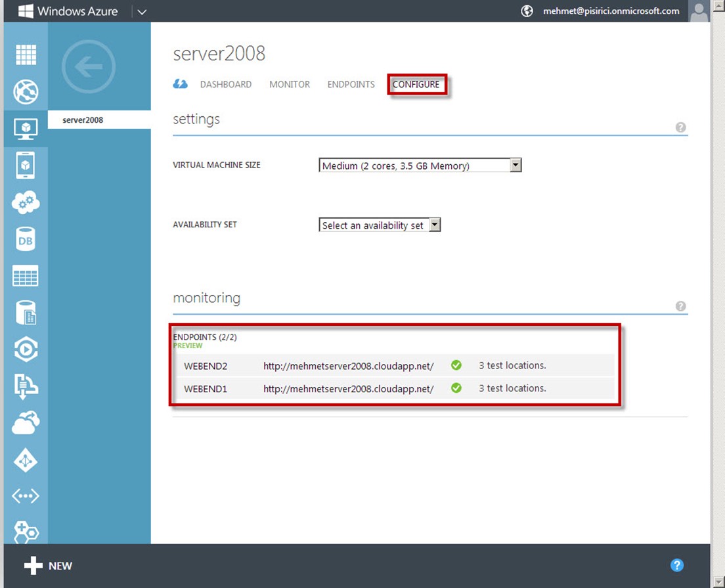
Task: Click the NEW button in bottom bar
Action: coord(48,565)
